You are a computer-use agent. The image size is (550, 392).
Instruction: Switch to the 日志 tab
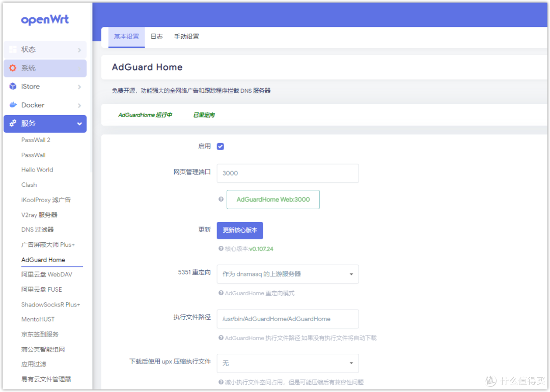pyautogui.click(x=156, y=37)
